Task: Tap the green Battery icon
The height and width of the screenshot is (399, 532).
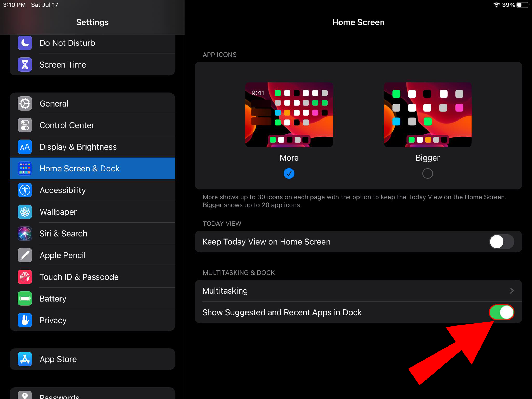Action: pos(25,298)
